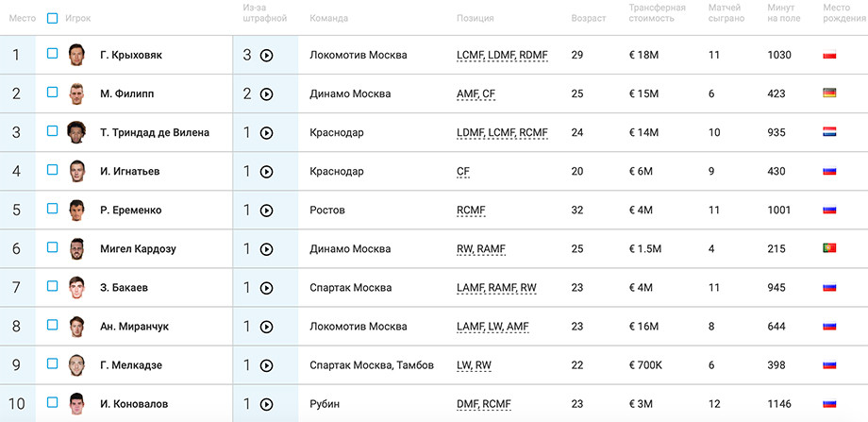The image size is (868, 422).
Task: Play Т. Триндад де Вилена's goal clip
Action: point(267,133)
